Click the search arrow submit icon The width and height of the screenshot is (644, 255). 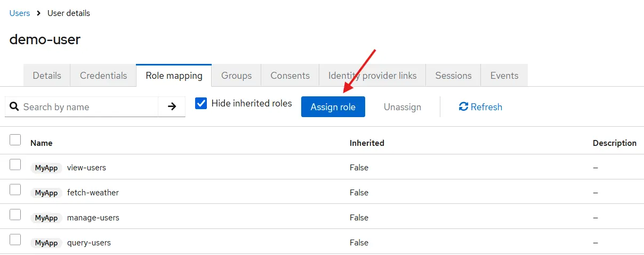[172, 106]
